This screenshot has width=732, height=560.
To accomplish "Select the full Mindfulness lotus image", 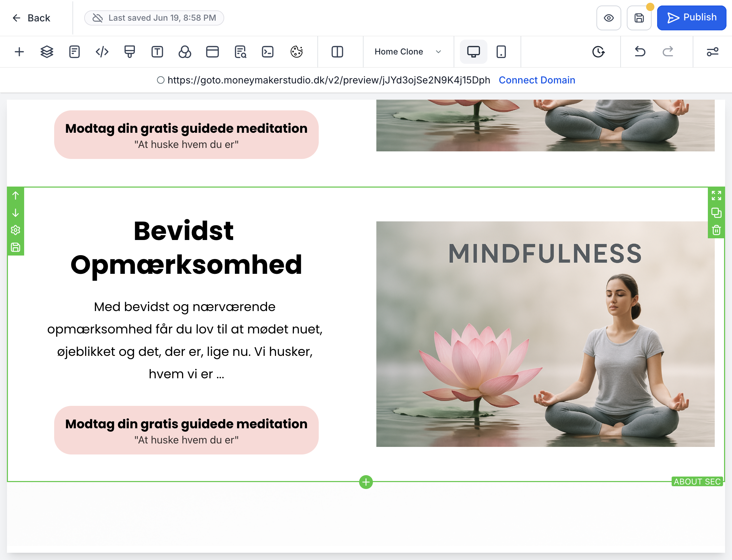I will click(545, 334).
